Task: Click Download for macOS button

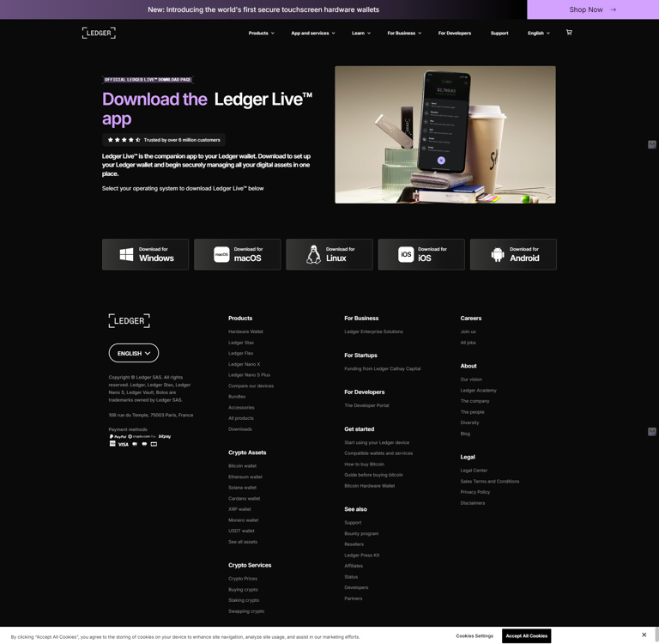Action: coord(238,254)
